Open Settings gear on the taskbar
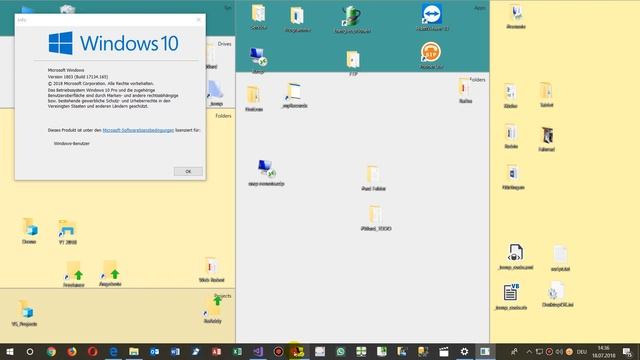 tap(464, 351)
